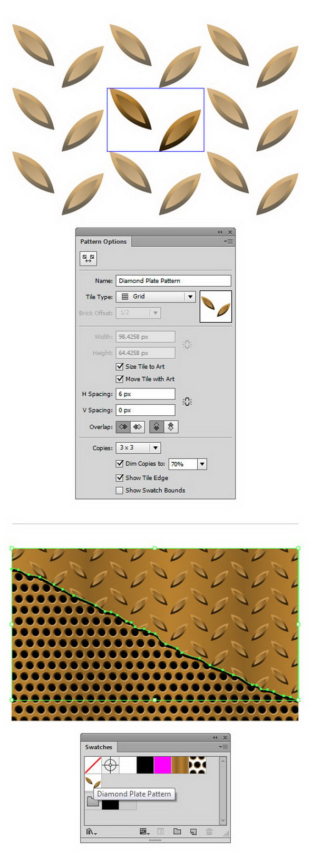Image resolution: width=311 pixels, height=868 pixels.
Task: Open the Tile Type Grid dropdown
Action: (155, 297)
